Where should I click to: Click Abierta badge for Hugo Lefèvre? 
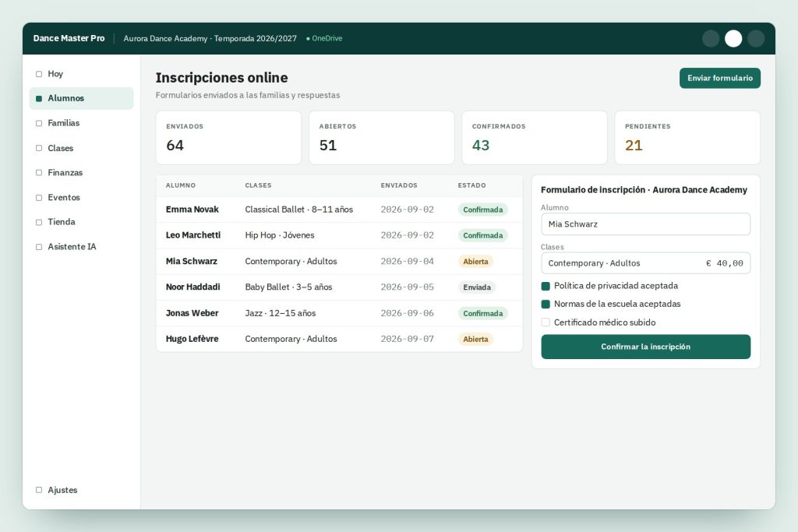[475, 340]
